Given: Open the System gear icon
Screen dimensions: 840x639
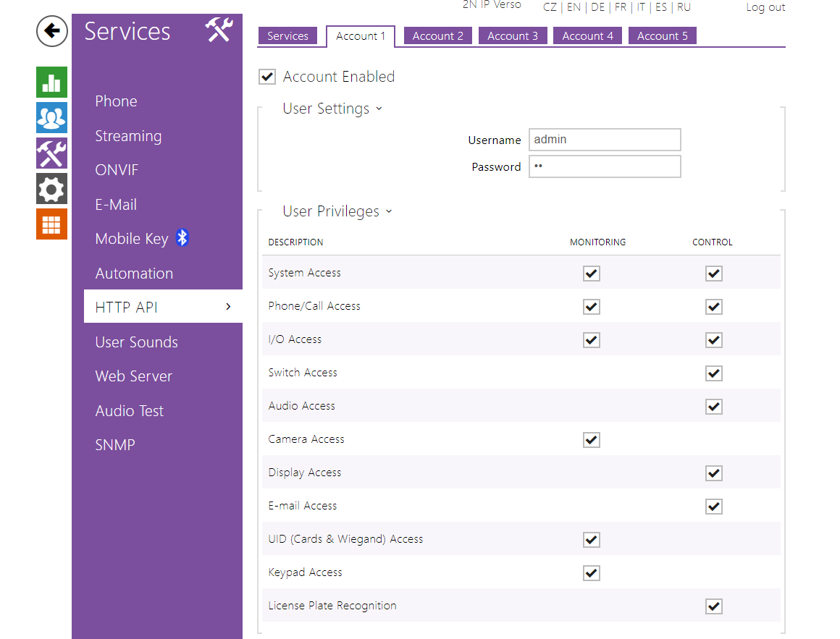Looking at the screenshot, I should pyautogui.click(x=51, y=188).
